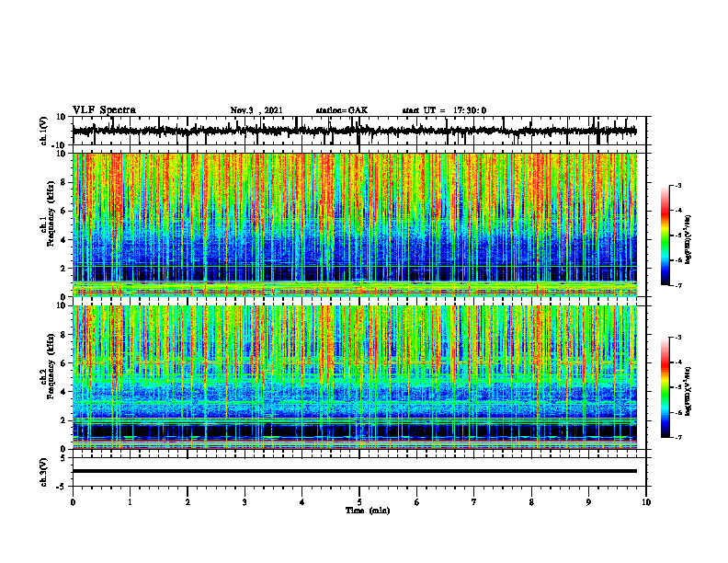Click the "ch.1(V)" waveform axis label
The height and width of the screenshot is (563, 728).
(44, 131)
